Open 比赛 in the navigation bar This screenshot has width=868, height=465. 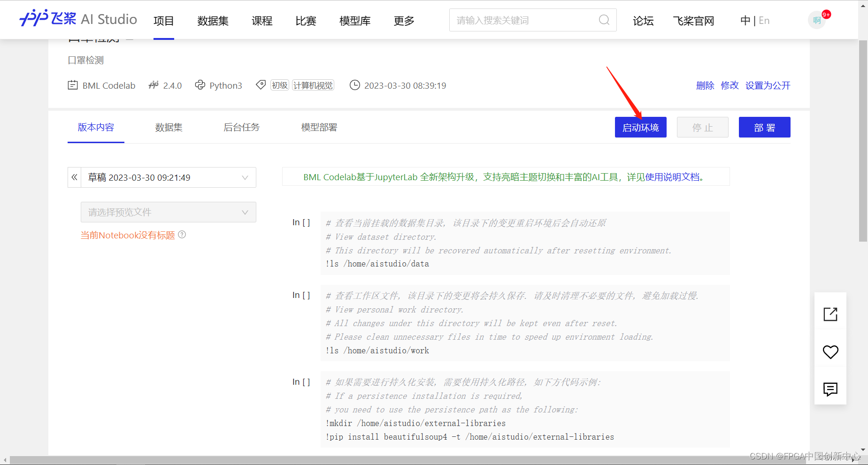coord(306,21)
